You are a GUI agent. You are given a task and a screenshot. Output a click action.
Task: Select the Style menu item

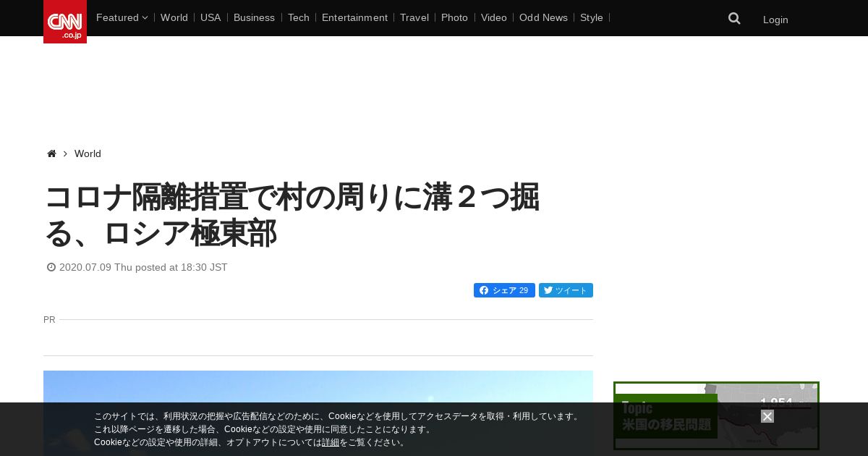coord(592,17)
